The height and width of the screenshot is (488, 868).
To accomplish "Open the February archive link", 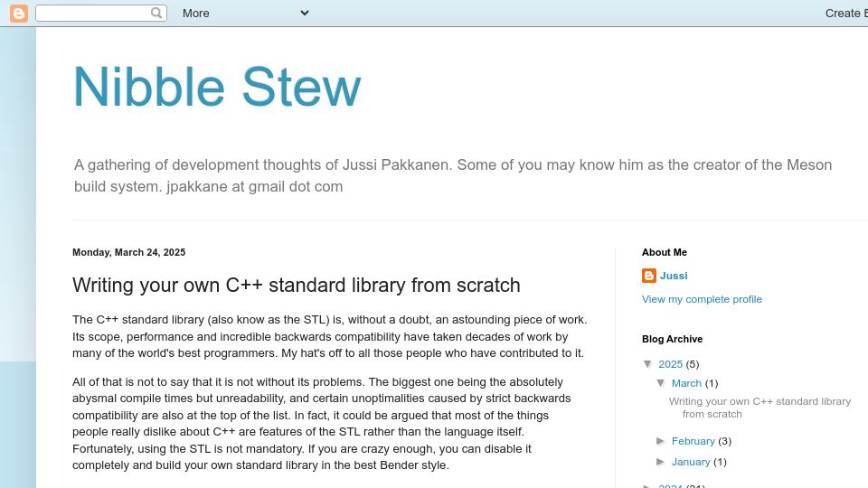I will point(693,441).
